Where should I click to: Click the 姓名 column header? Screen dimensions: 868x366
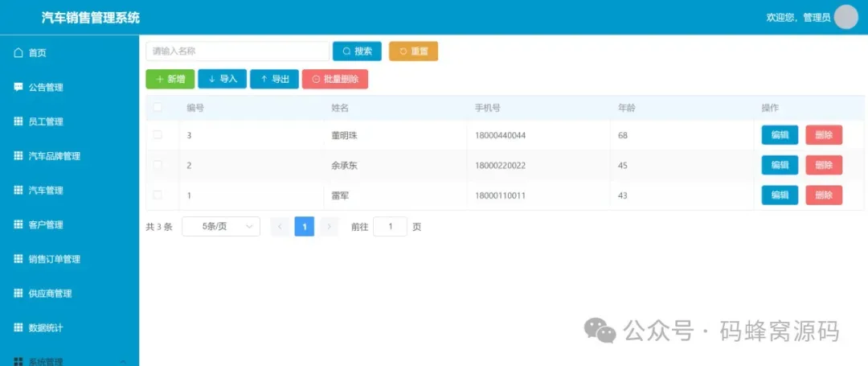click(x=340, y=108)
